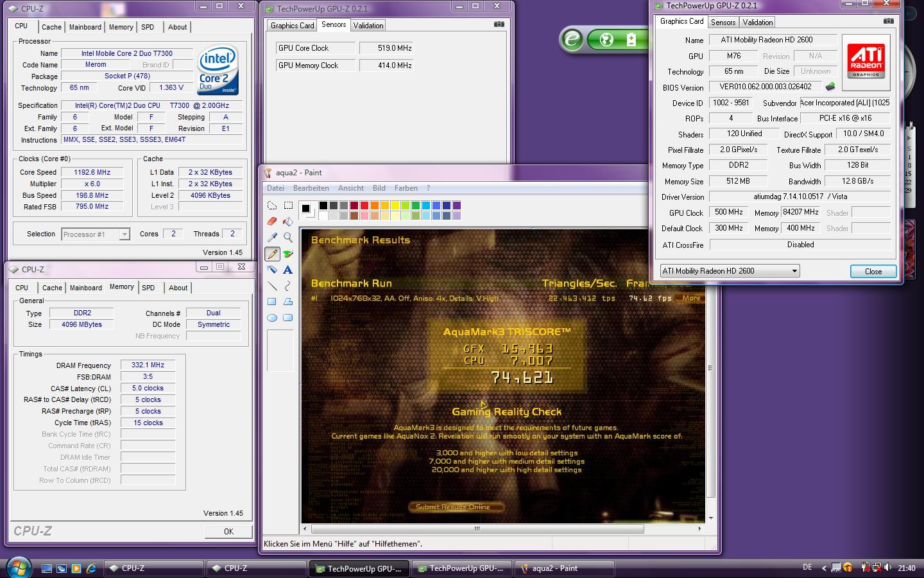Select the Color picker eyedropper tool

pyautogui.click(x=272, y=238)
